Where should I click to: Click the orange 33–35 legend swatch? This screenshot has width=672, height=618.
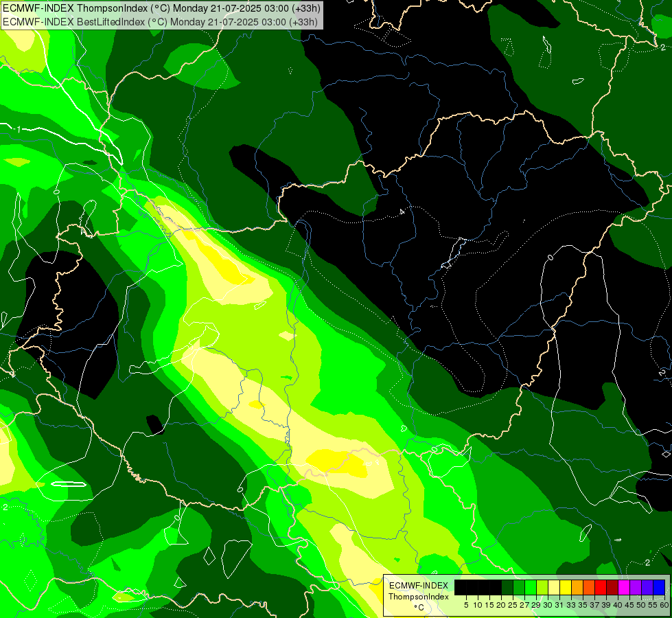pyautogui.click(x=577, y=587)
